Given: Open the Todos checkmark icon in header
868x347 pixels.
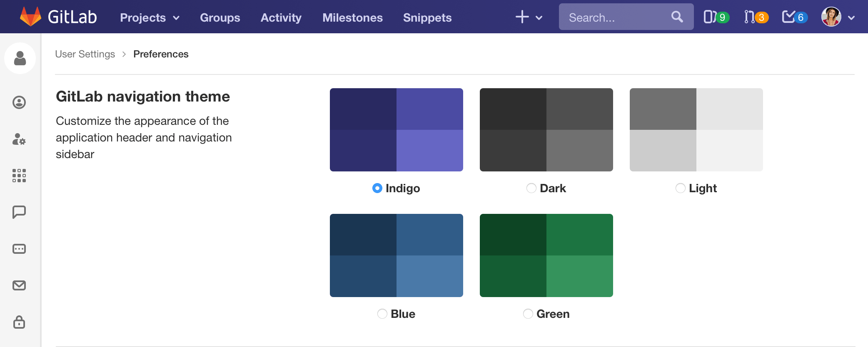Looking at the screenshot, I should coord(794,17).
